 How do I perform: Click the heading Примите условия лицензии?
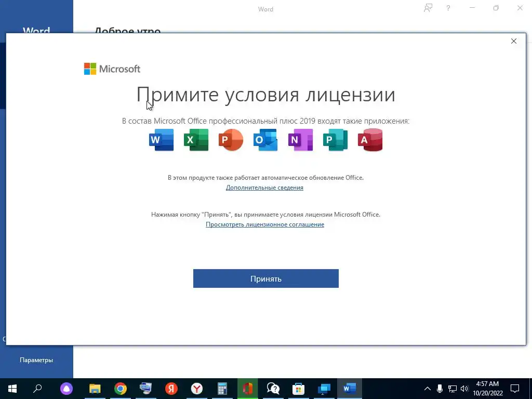(265, 95)
